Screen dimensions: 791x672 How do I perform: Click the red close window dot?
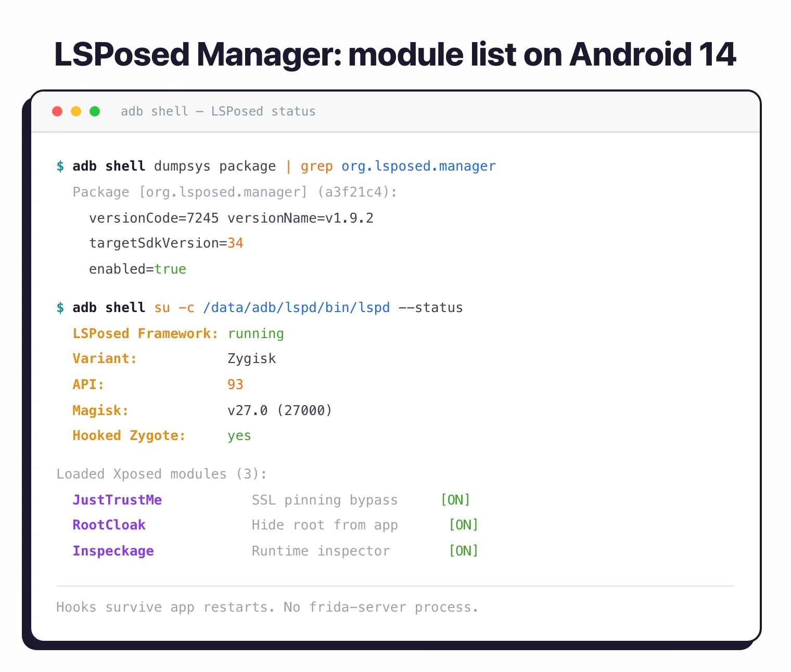(57, 111)
